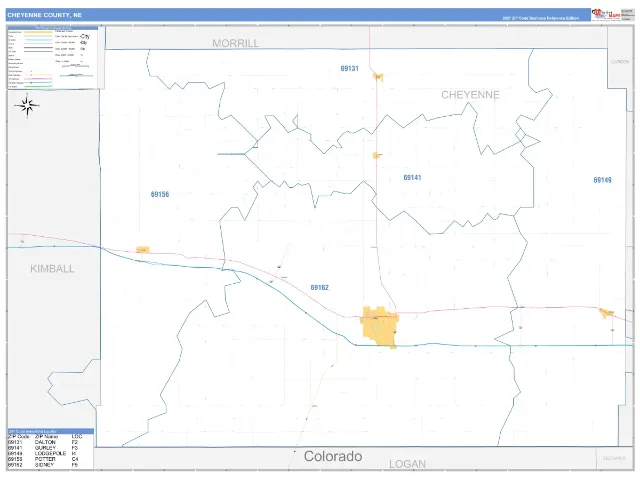Click GURLEY in the locator table
Viewport: 640px width, 480px height.
pos(45,448)
